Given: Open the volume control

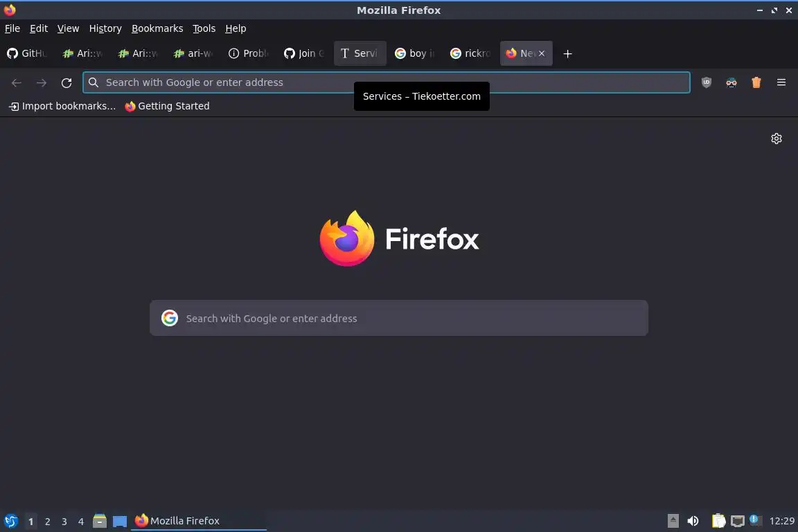Looking at the screenshot, I should point(693,521).
